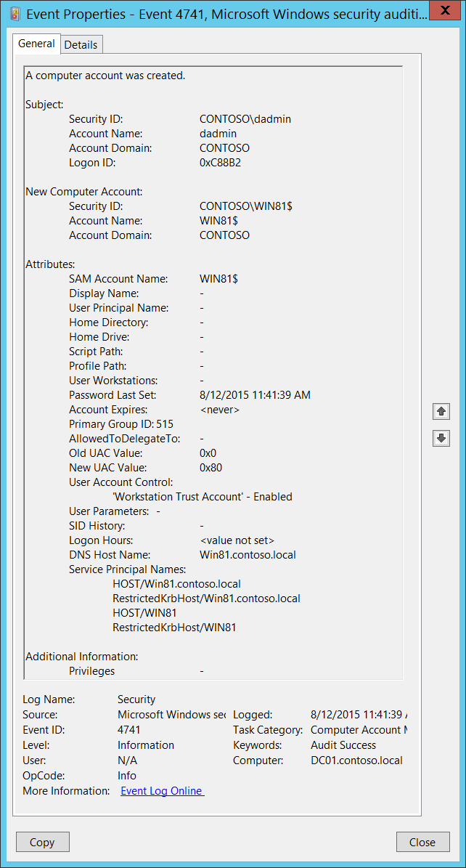Screen dimensions: 466x868
Task: Click the Level field showing Information
Action: (x=146, y=745)
